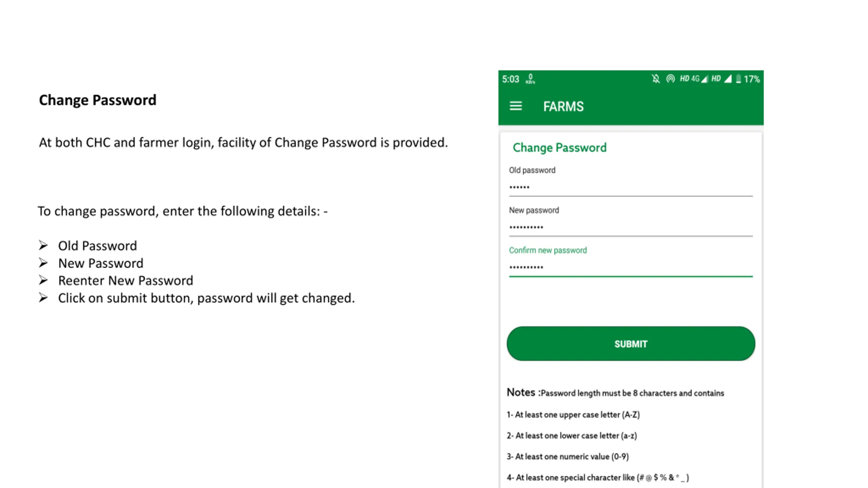Tap the KB/s network speed indicator

(530, 79)
